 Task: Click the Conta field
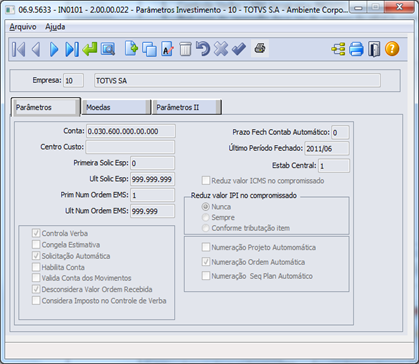pyautogui.click(x=131, y=131)
